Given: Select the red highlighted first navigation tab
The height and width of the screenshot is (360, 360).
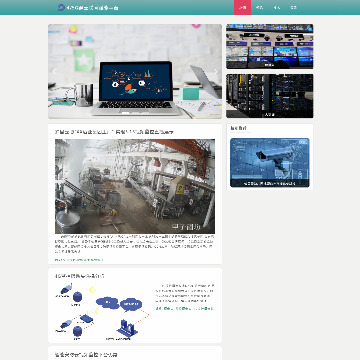Looking at the screenshot, I should point(242,7).
